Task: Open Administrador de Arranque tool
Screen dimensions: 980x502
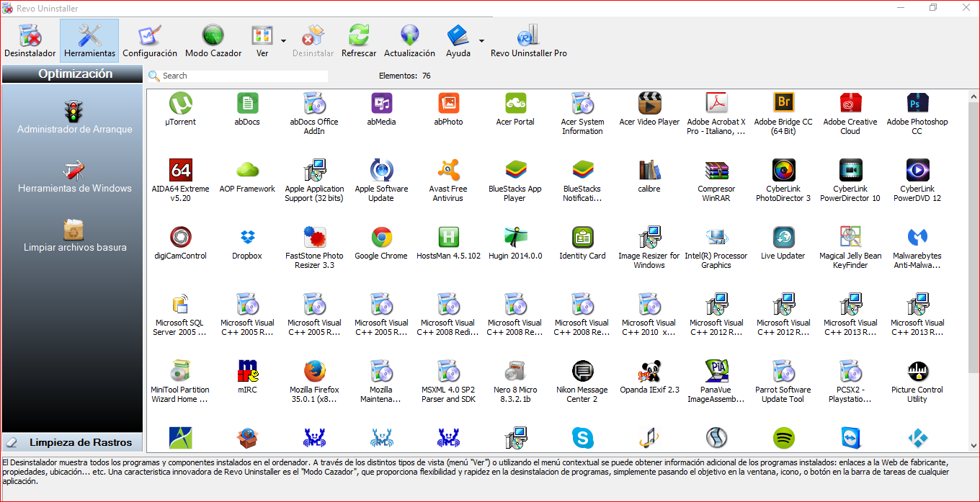Action: [75, 117]
